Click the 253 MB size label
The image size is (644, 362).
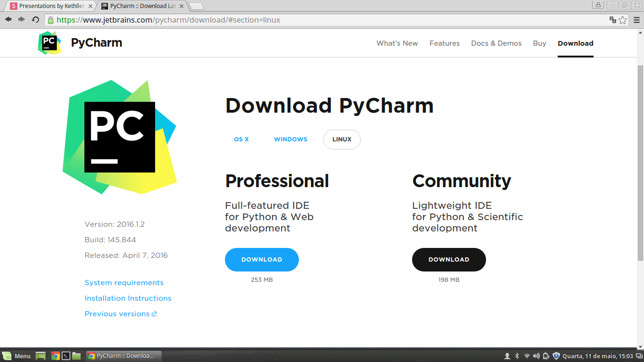[262, 280]
